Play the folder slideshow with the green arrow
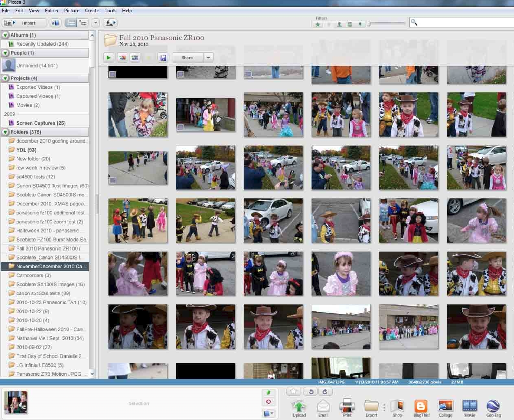The height and width of the screenshot is (420, 514). tap(108, 58)
